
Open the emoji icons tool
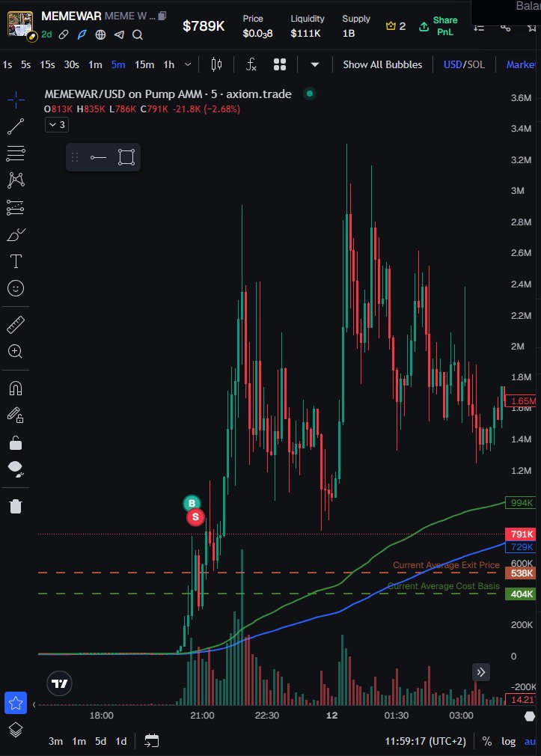[x=16, y=288]
